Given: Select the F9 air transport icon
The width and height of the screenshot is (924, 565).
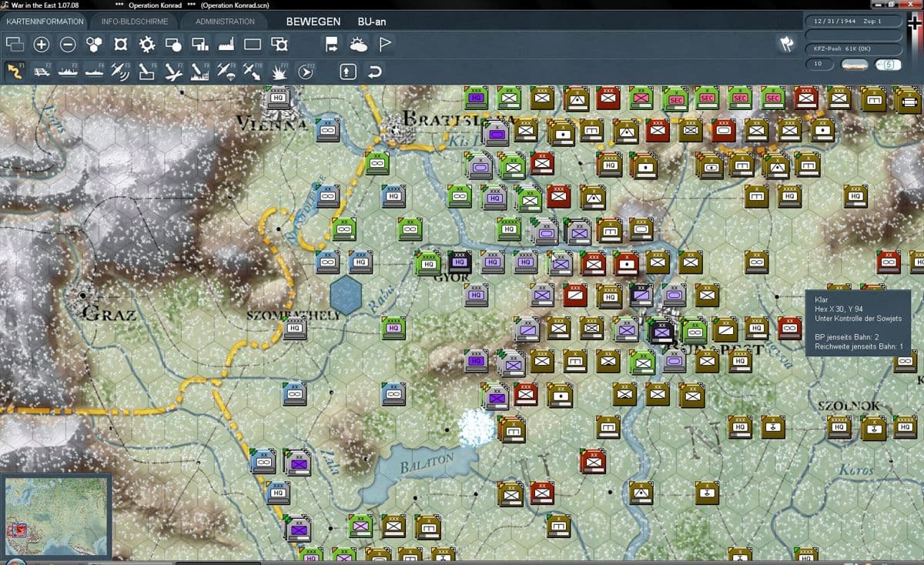Looking at the screenshot, I should (226, 72).
